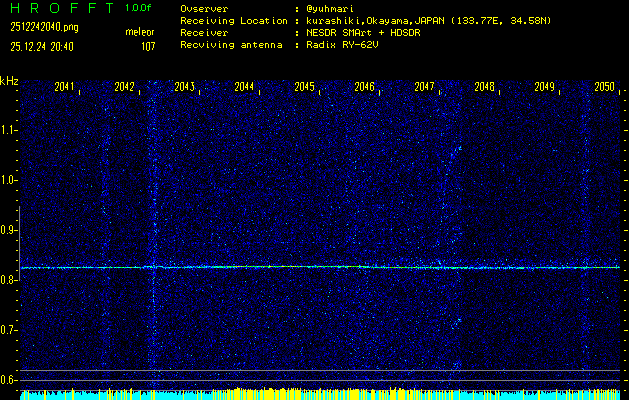The image size is (629, 400).
Task: Click the antenna value Radix RY-62V
Action: [342, 45]
